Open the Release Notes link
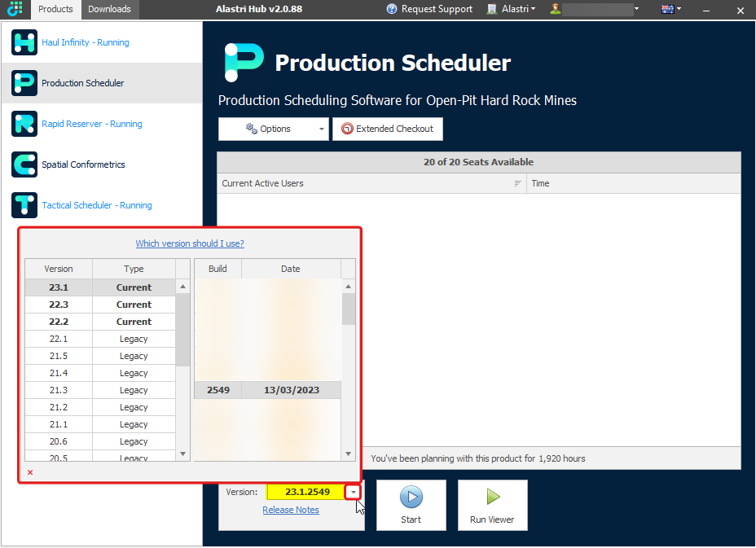Viewport: 756px width, 548px height. [x=291, y=510]
